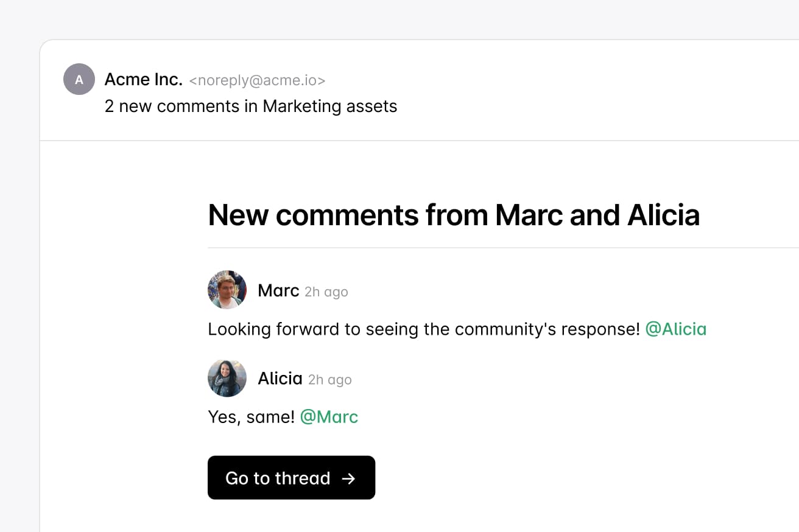Click the subject line about Marketing assets

250,107
